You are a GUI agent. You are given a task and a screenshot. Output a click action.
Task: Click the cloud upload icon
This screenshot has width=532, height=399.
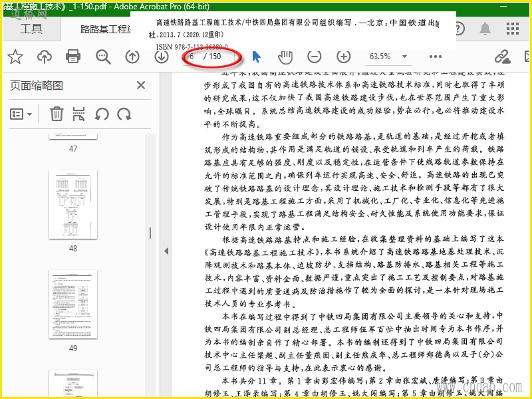[x=45, y=57]
